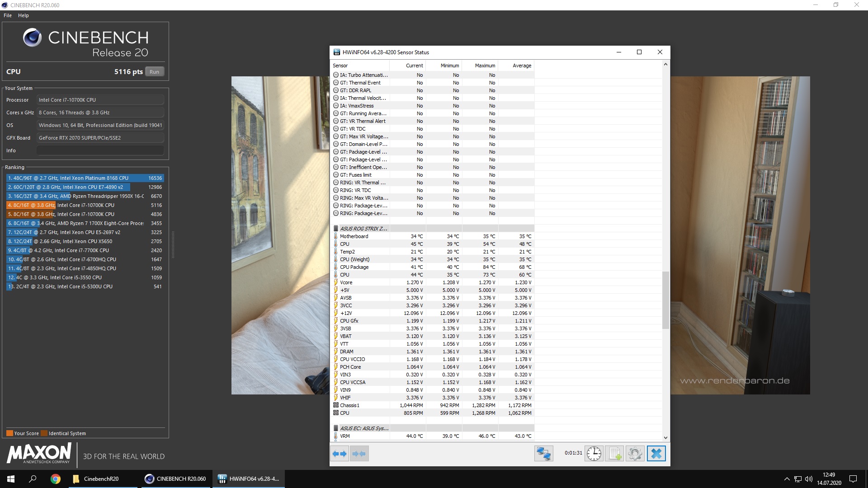Open the notification center icon

[x=853, y=479]
